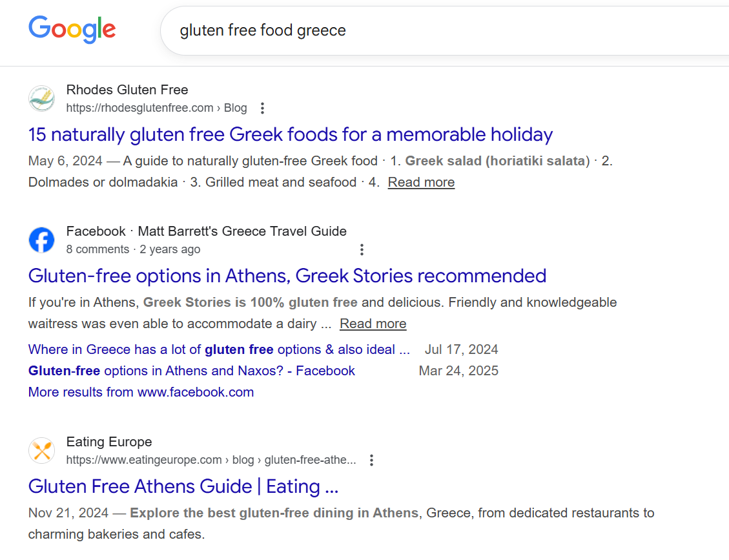The width and height of the screenshot is (729, 560).
Task: Open 'Gluten-free options in Athens and Naxos?'
Action: click(x=191, y=371)
